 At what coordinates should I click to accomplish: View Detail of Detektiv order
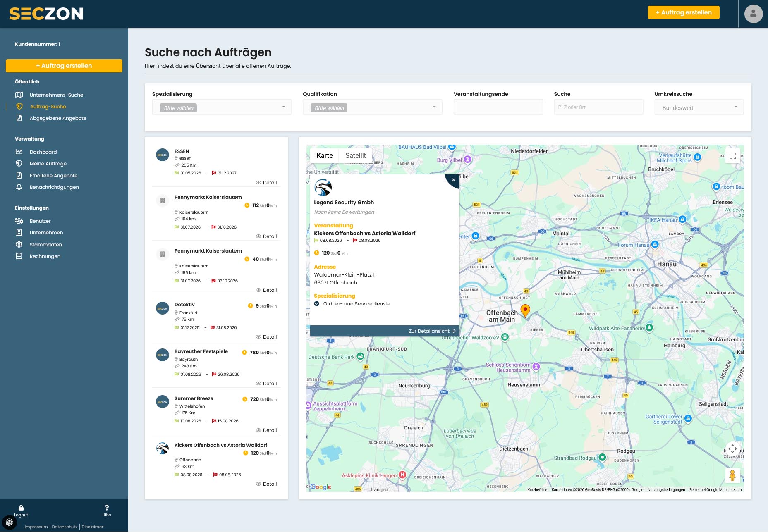coord(266,337)
